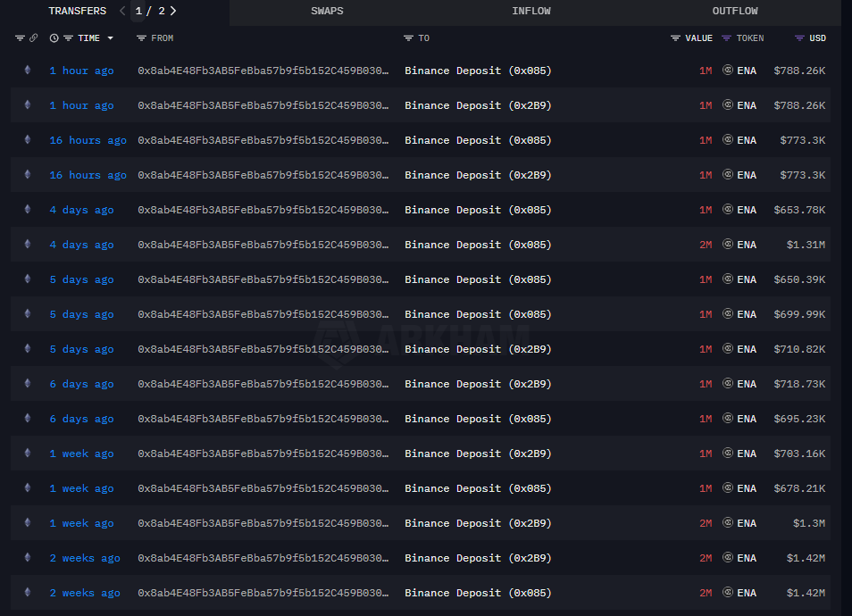Click the Ethereum icon in the $678.21K row
Image resolution: width=852 pixels, height=616 pixels.
point(28,487)
